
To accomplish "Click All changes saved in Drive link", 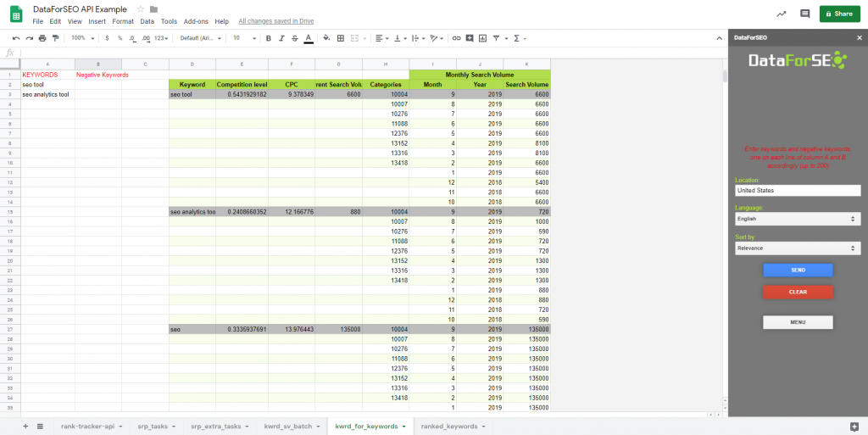I will pyautogui.click(x=276, y=21).
